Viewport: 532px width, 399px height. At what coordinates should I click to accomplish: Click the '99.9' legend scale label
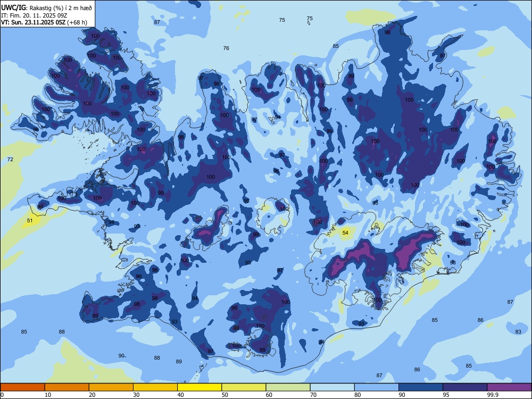coord(493,395)
